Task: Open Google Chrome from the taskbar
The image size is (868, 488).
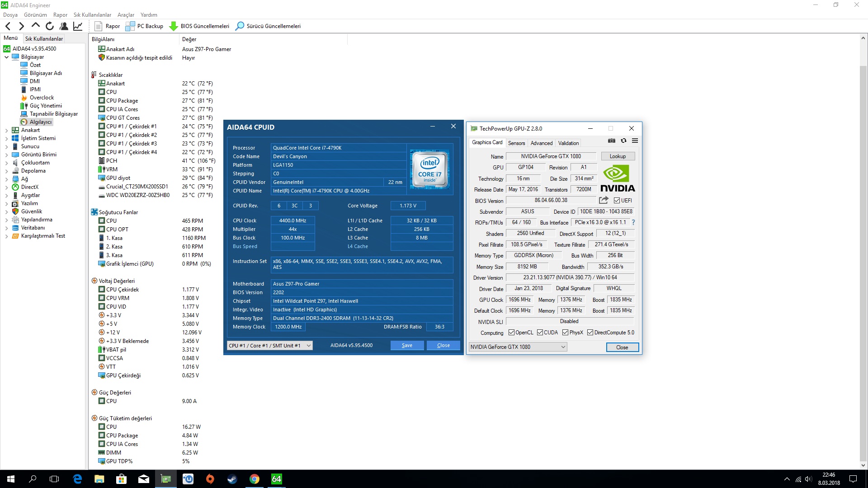Action: pos(255,479)
